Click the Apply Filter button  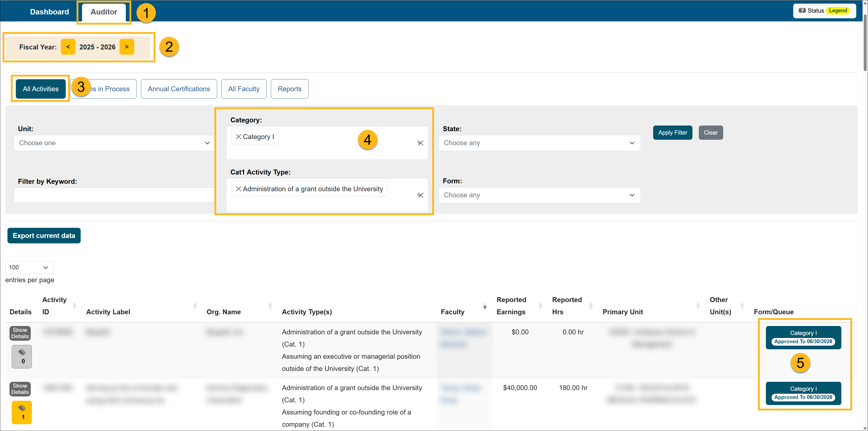[x=672, y=132]
